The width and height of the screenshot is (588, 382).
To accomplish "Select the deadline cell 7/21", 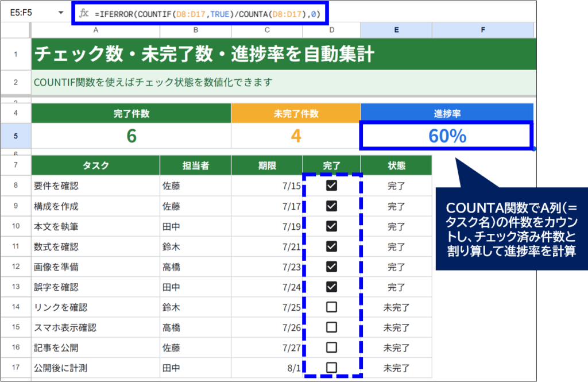I will tap(267, 246).
